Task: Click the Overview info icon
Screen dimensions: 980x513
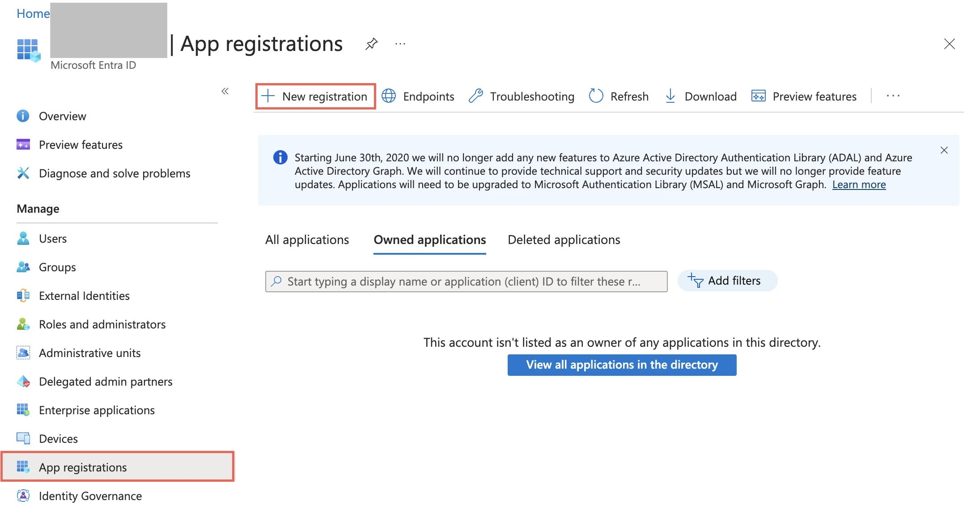Action: (23, 116)
